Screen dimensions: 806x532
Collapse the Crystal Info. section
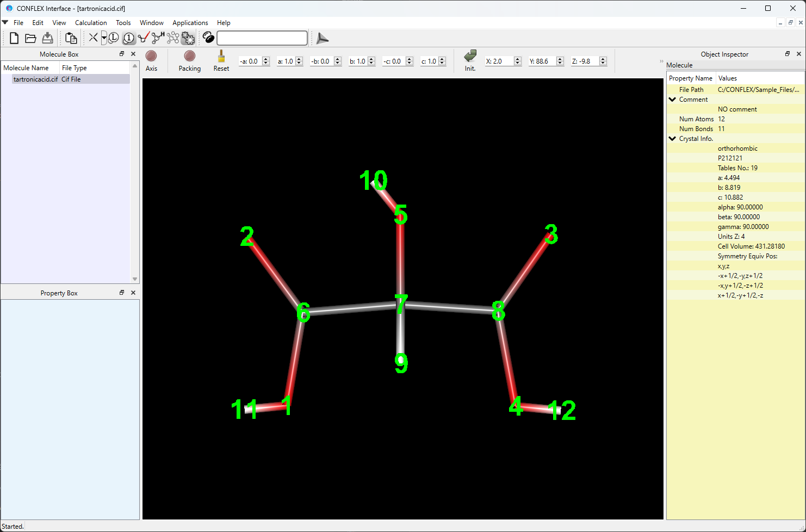[x=672, y=138]
